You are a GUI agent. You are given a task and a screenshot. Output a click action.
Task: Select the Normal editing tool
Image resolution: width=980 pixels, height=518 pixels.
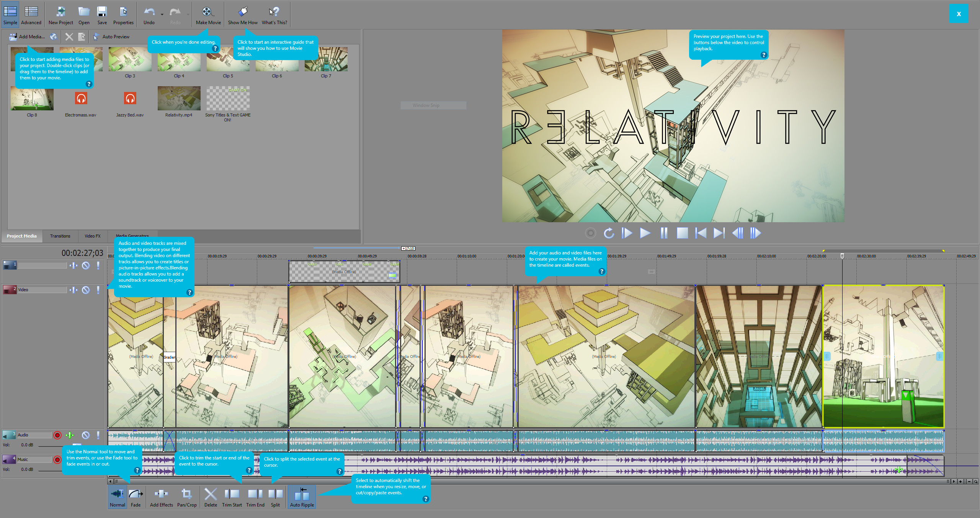(x=117, y=497)
